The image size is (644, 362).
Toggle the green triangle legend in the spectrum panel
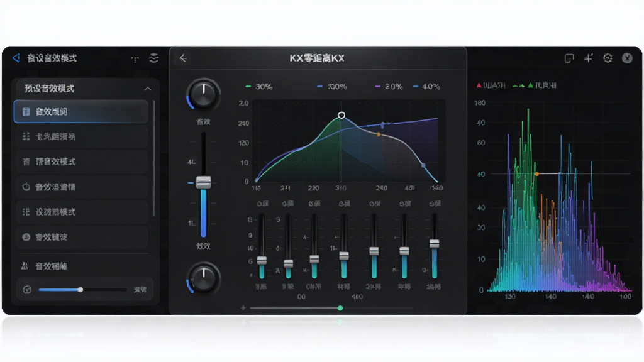click(x=542, y=85)
